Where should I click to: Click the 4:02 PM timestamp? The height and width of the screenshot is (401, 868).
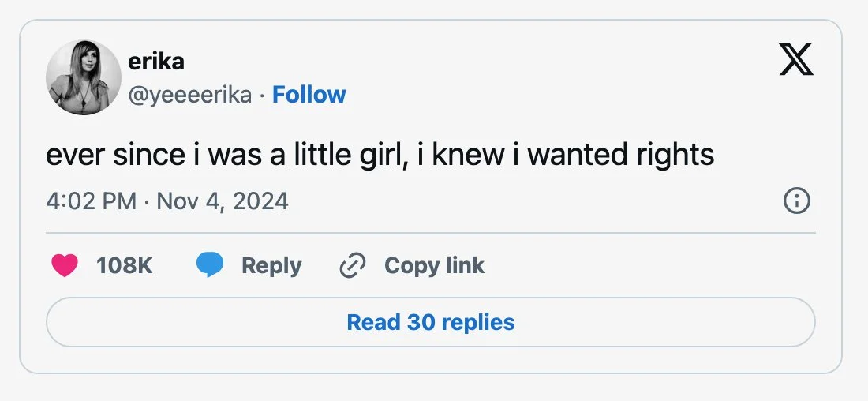point(91,200)
